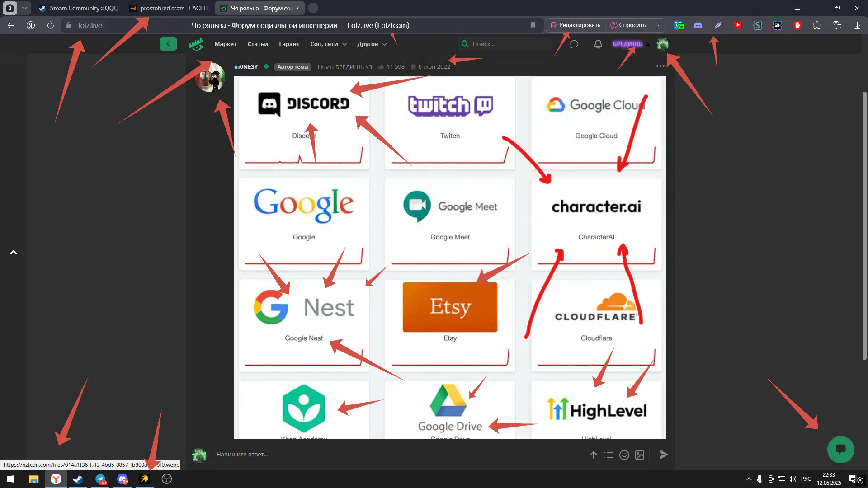Show hidden system tray icons
The width and height of the screenshot is (868, 488).
tap(749, 479)
